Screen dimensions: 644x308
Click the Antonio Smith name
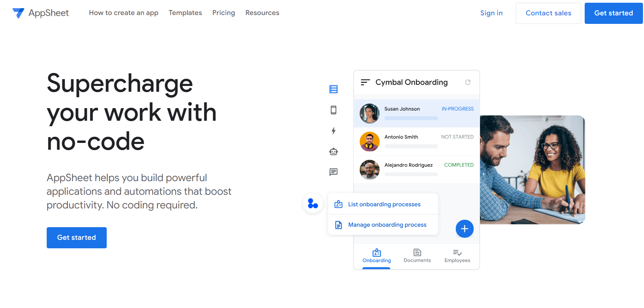point(401,137)
